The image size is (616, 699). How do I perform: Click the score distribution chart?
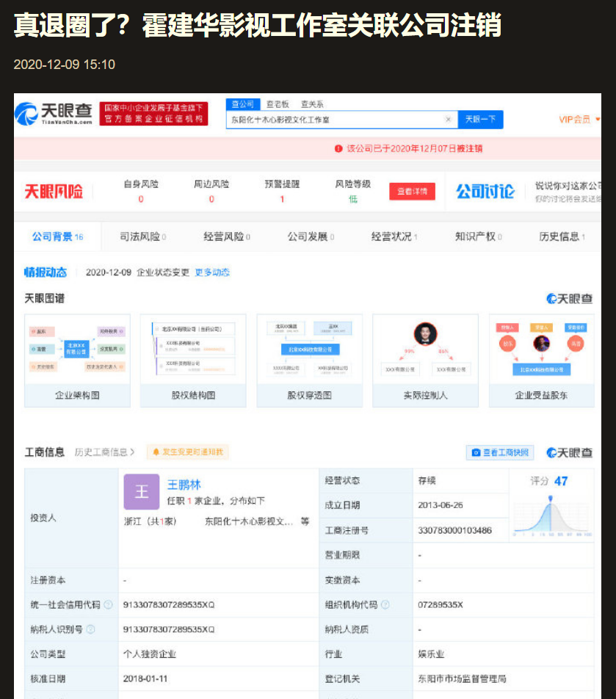552,515
